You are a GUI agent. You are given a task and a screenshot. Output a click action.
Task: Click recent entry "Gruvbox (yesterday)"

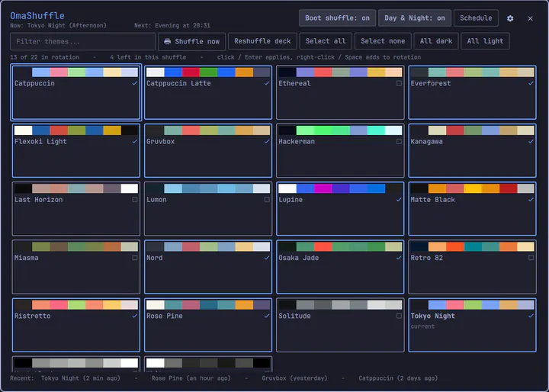(x=294, y=378)
